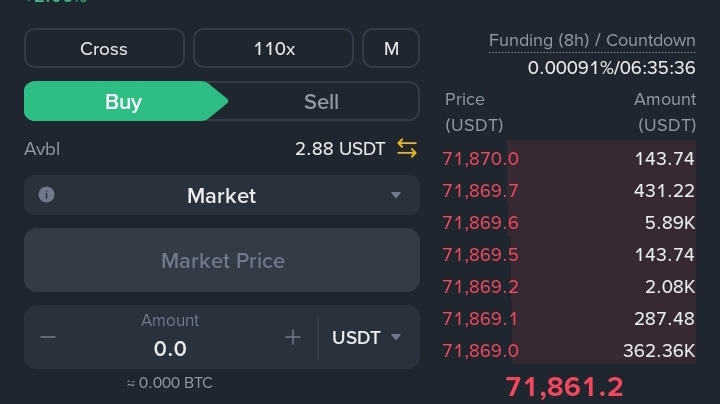
Task: Click the Amount (USDT) column header
Action: [x=665, y=112]
